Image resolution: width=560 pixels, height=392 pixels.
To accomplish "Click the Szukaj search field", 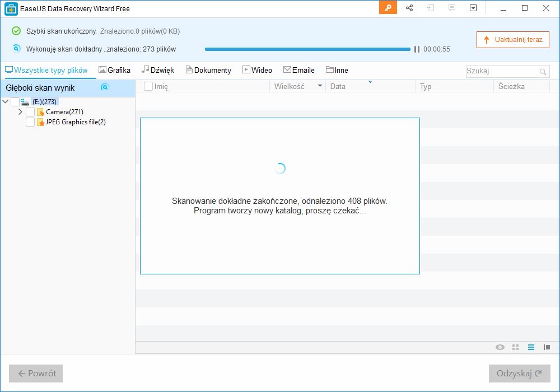I will 507,71.
